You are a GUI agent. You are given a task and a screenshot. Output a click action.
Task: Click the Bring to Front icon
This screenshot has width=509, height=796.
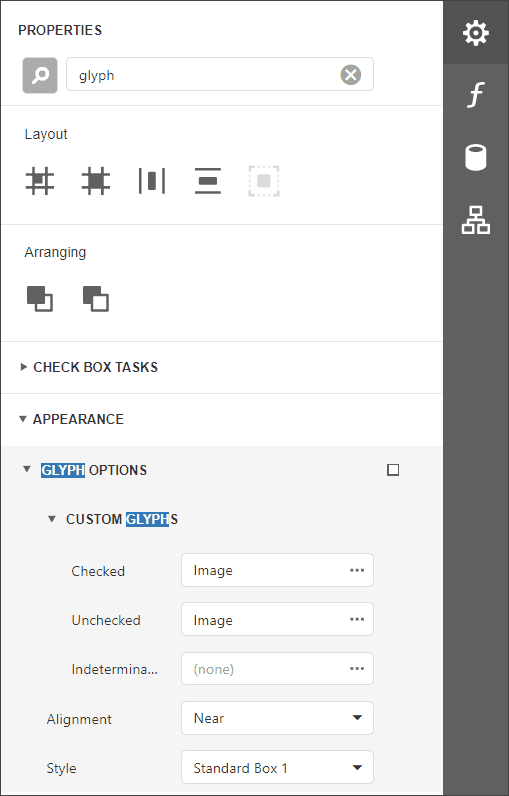pos(40,298)
